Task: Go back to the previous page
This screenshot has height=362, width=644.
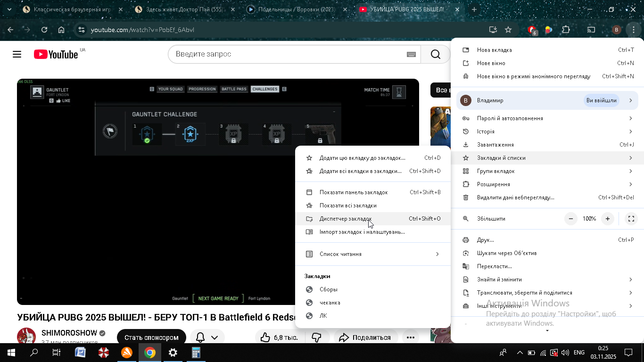Action: pos(10,30)
